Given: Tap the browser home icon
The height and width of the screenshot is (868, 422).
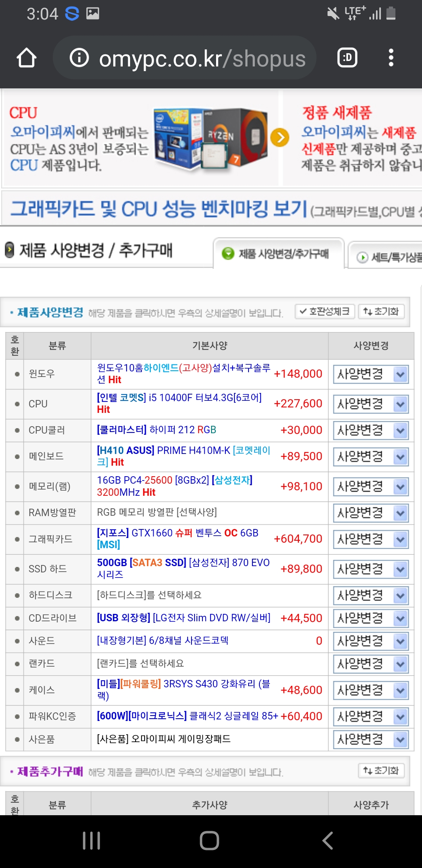Looking at the screenshot, I should coord(27,58).
